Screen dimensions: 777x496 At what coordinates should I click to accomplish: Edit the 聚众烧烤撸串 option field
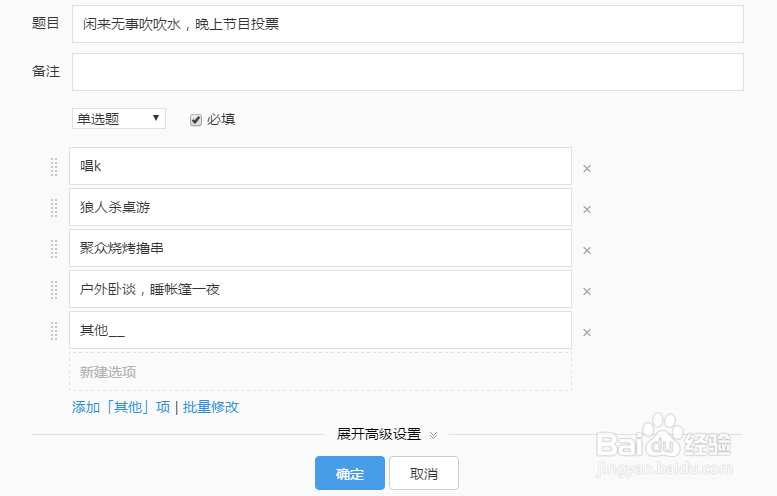coord(321,248)
